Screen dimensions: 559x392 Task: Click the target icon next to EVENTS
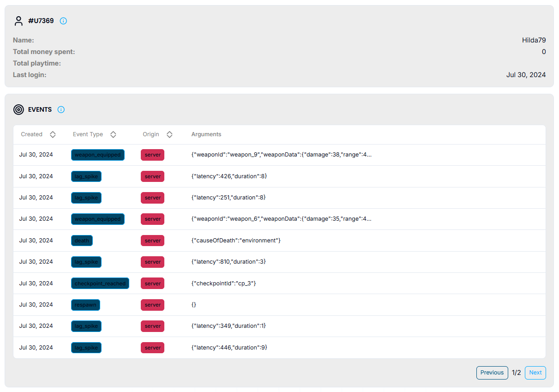[18, 109]
